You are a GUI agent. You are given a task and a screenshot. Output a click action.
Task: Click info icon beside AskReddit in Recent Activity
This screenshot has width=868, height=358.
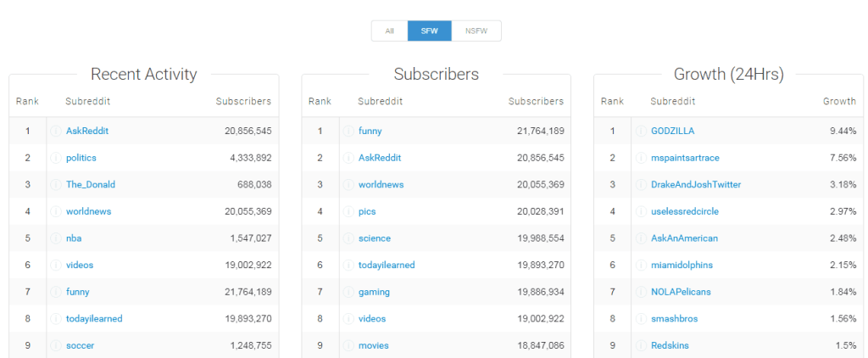coord(55,131)
